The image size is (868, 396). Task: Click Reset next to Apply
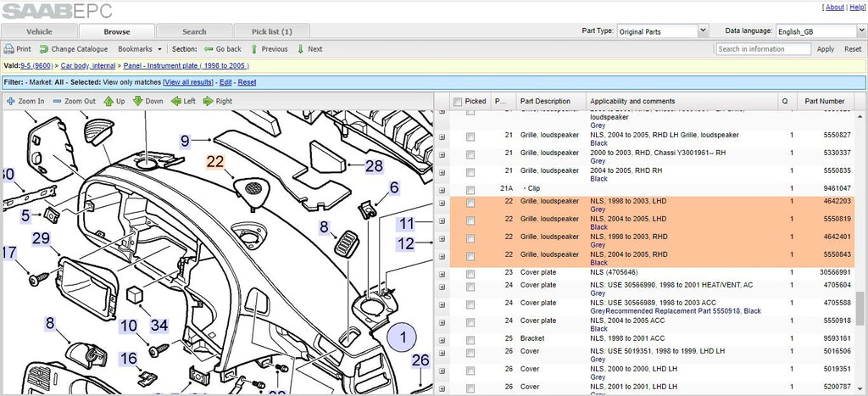853,49
